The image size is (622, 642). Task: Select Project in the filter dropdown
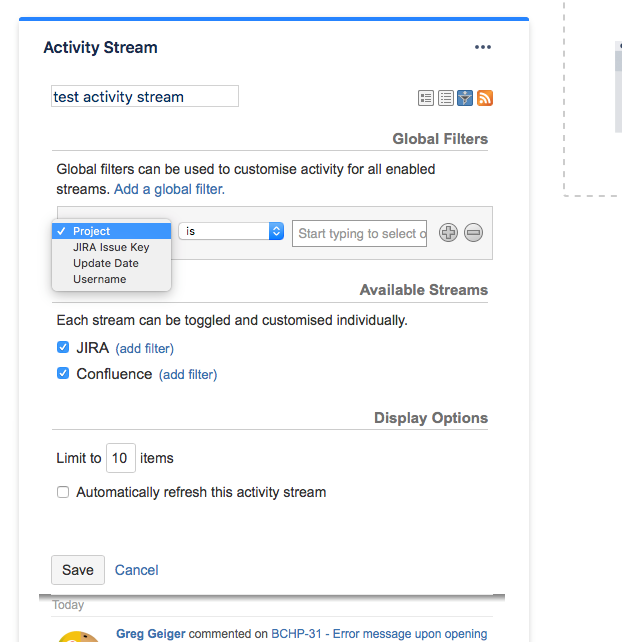pyautogui.click(x=111, y=231)
